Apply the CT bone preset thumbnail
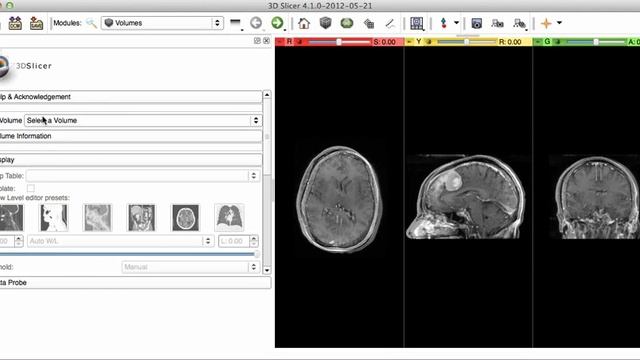Viewport: 640px width, 360px height. 11,218
